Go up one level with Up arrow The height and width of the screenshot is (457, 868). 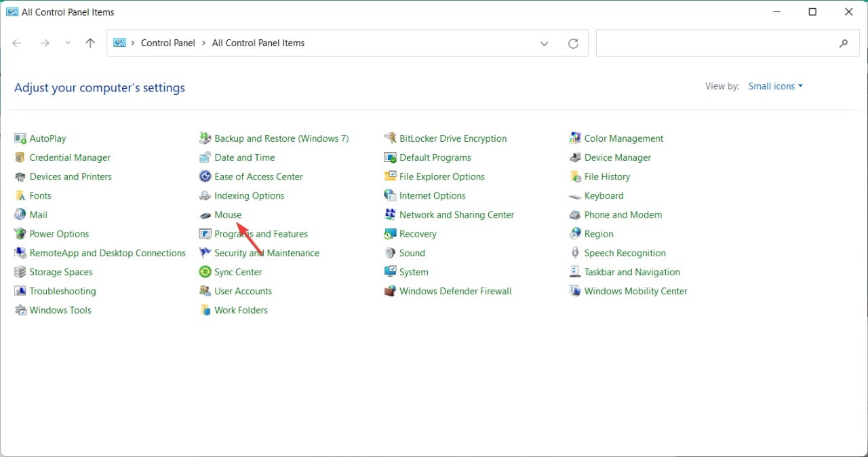coord(90,43)
